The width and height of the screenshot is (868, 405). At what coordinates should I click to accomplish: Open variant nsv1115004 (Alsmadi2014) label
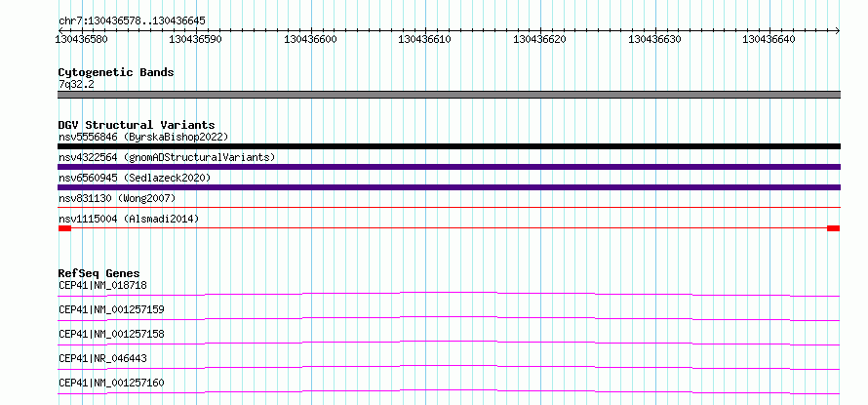point(129,219)
